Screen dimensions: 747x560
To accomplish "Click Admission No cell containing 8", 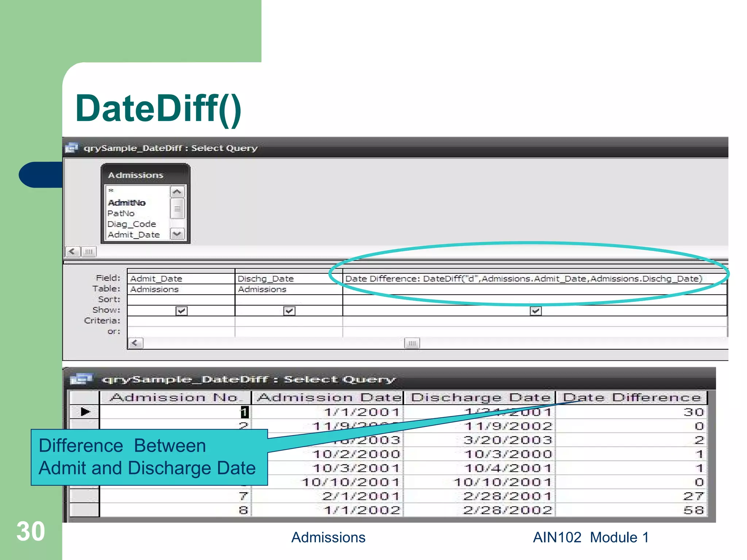I will click(175, 510).
